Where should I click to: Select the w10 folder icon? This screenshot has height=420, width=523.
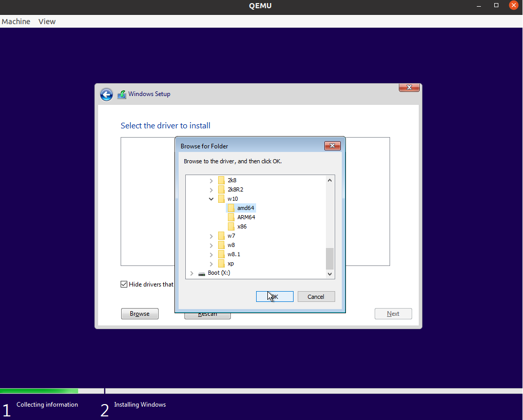click(221, 199)
